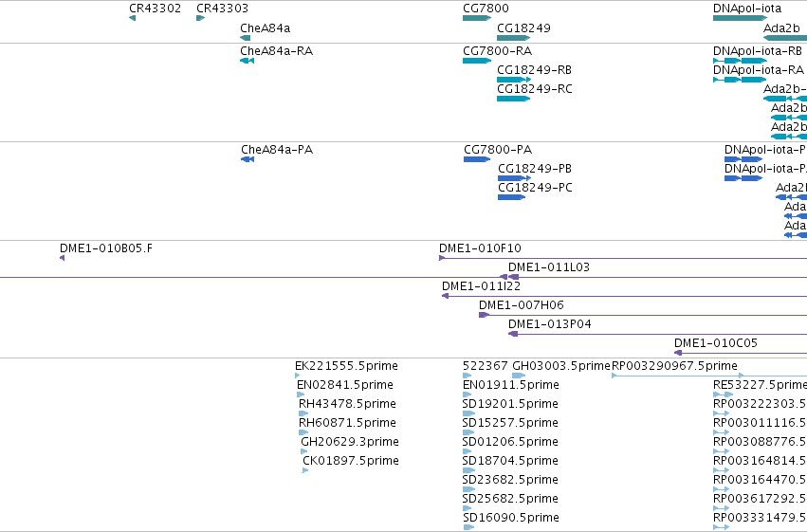Open the DME1-013P04 clone label
This screenshot has height=532, width=807.
tap(550, 324)
